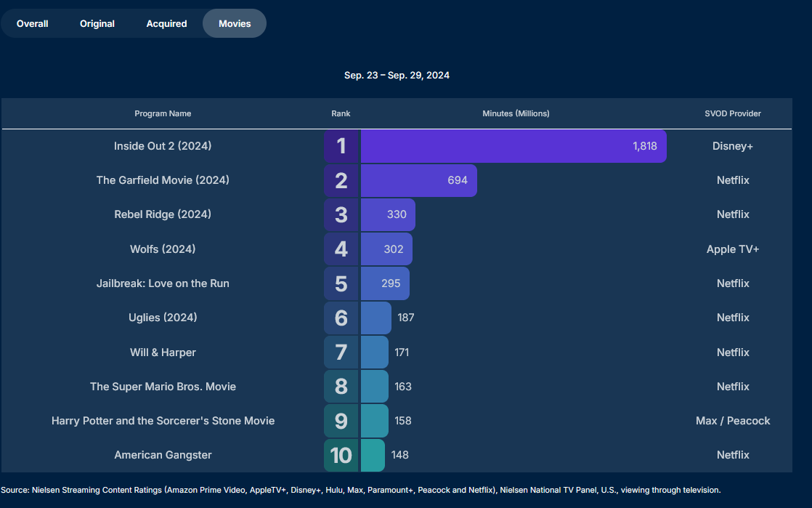Click the Program Name column header
Viewport: 812px width, 508px height.
(163, 113)
